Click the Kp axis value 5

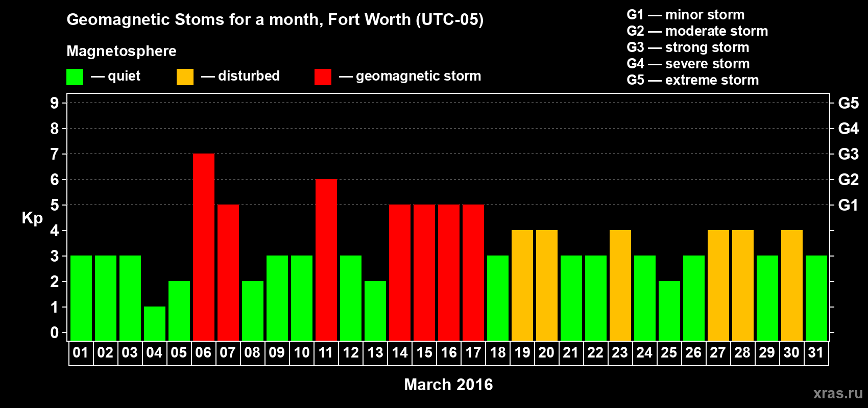click(x=55, y=205)
